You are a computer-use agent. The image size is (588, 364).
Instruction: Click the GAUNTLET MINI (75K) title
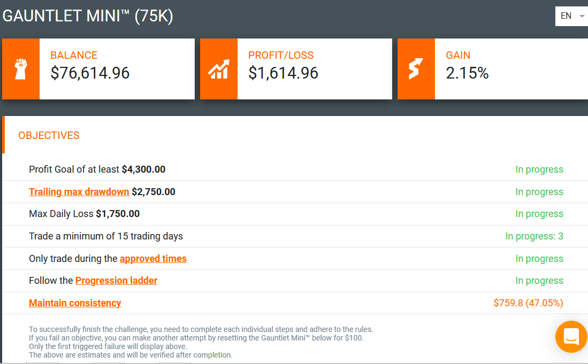point(88,16)
